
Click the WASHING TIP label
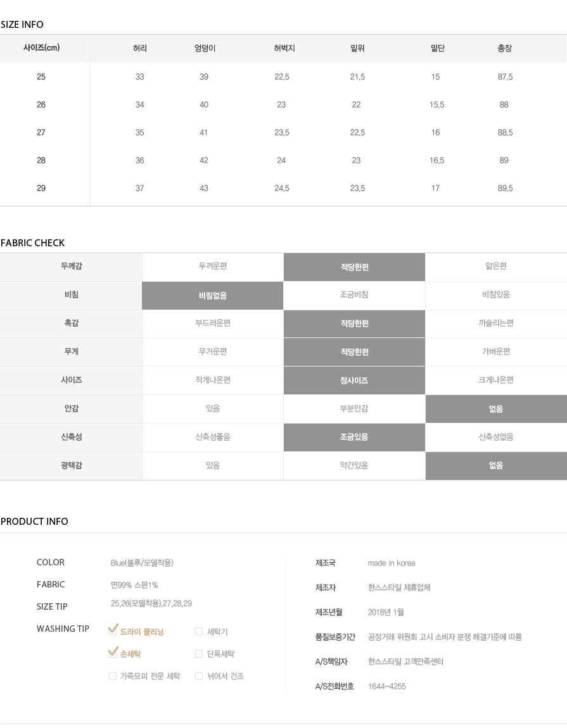pos(63,629)
